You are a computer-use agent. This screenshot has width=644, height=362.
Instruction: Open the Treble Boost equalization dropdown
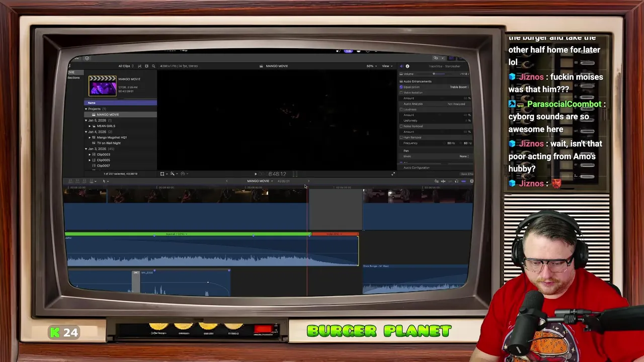[x=459, y=87]
